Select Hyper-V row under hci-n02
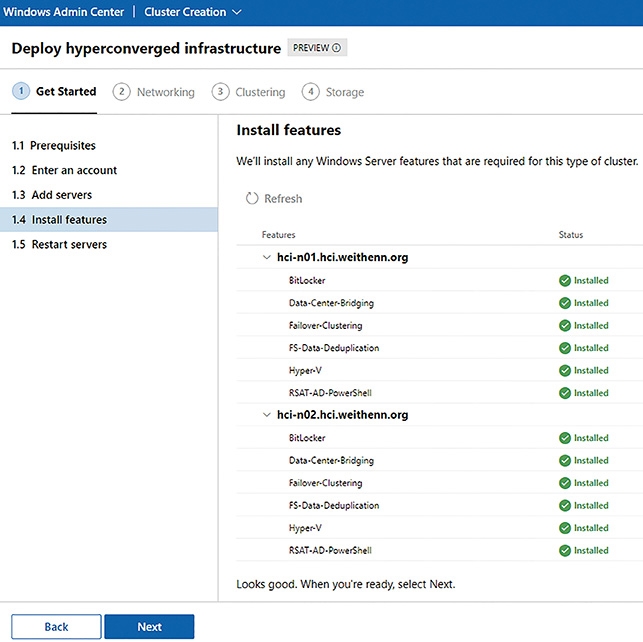This screenshot has height=642, width=643. [440, 528]
